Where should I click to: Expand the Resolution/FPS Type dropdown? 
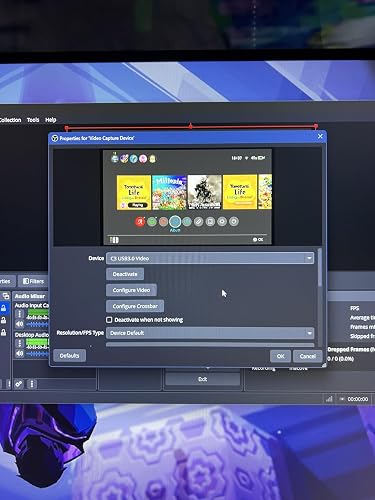[x=210, y=333]
